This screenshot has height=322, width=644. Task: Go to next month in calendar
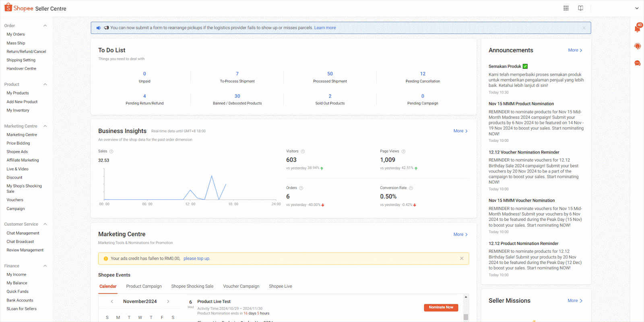[168, 301]
